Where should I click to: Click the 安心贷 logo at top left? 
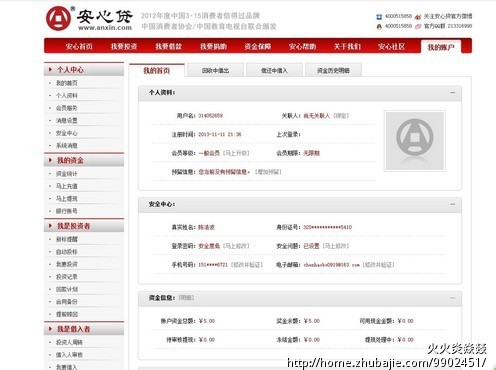tap(89, 19)
